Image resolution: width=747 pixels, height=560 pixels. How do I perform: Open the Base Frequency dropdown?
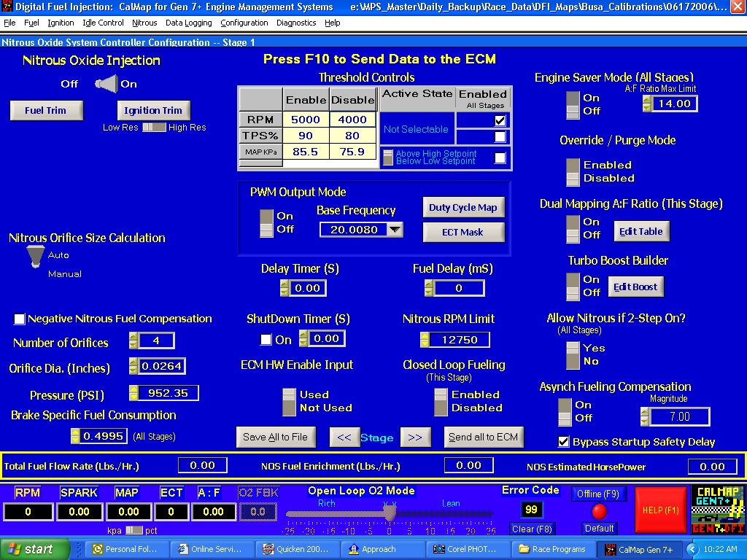click(395, 230)
